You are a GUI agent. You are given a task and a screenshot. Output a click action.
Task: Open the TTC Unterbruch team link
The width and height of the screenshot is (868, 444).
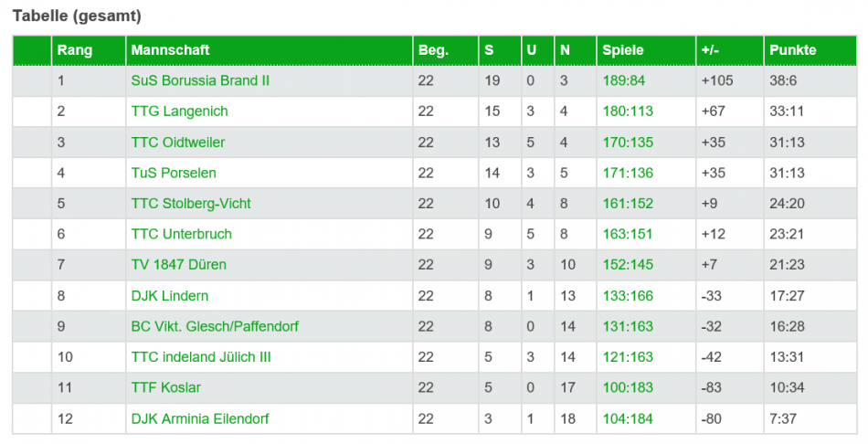pos(181,234)
